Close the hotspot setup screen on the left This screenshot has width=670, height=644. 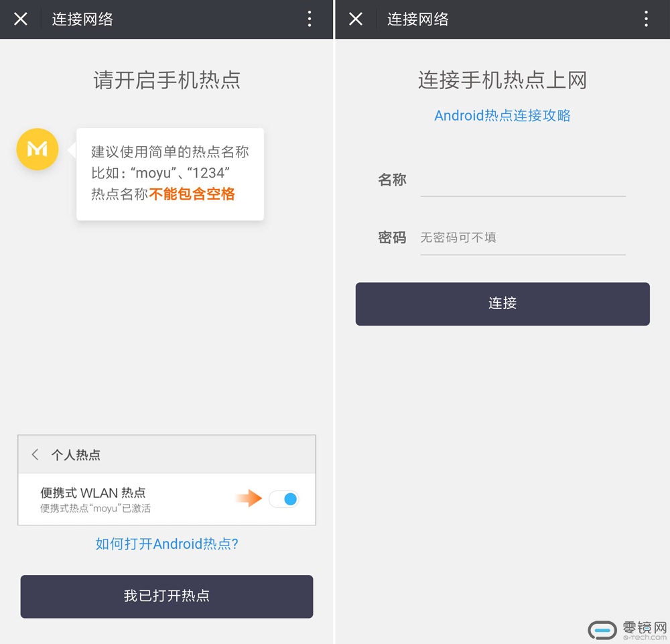click(x=21, y=19)
